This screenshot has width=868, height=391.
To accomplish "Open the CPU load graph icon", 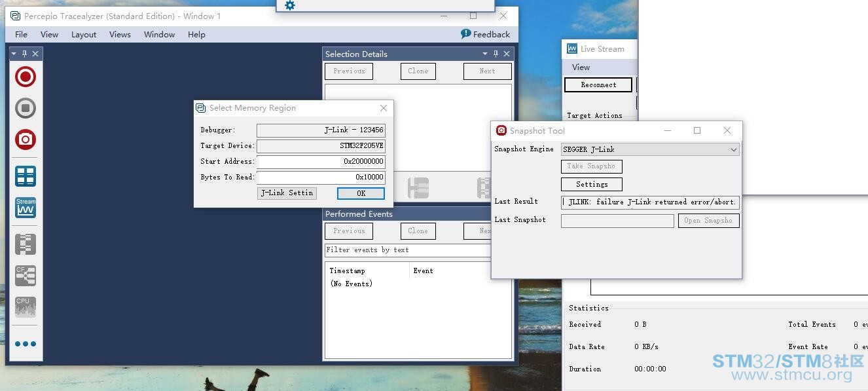I will [x=26, y=307].
